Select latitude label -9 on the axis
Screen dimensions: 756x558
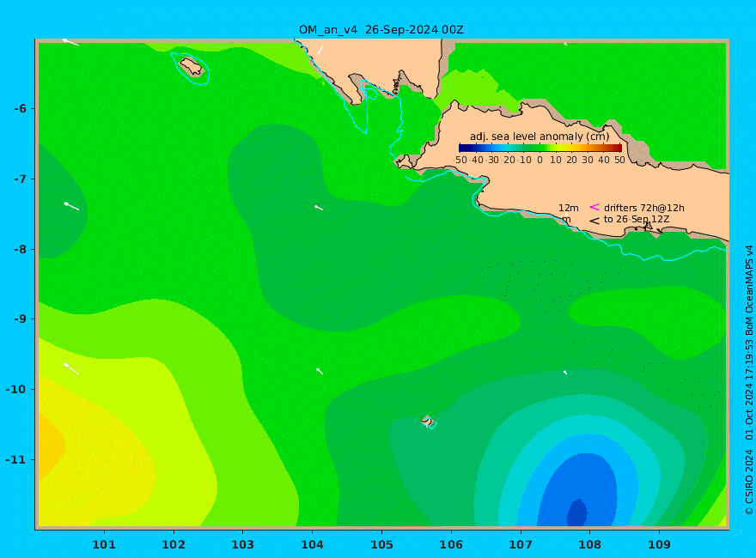point(20,319)
